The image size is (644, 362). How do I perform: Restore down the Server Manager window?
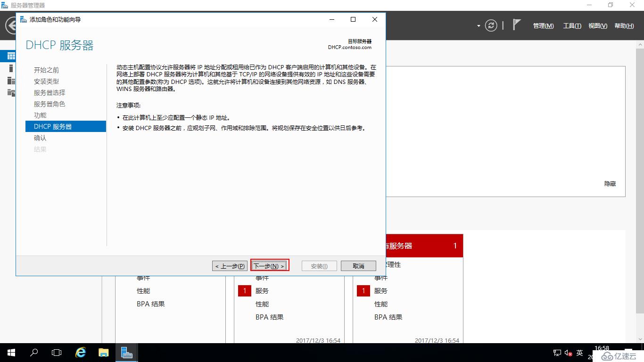pos(611,5)
